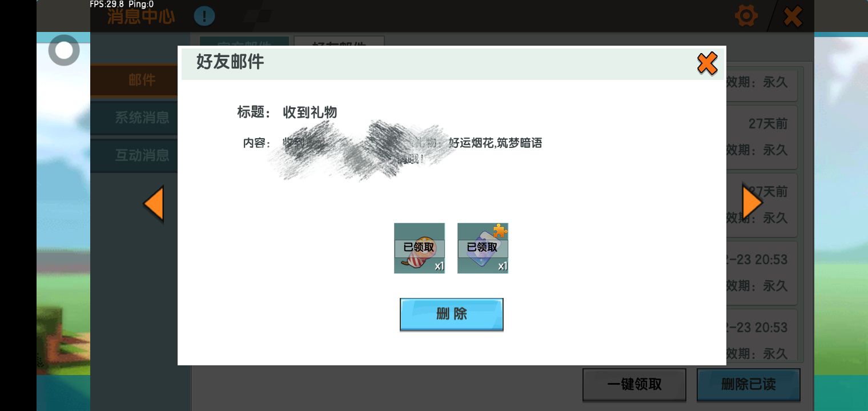Tap the gray floating circle button

pyautogui.click(x=64, y=51)
